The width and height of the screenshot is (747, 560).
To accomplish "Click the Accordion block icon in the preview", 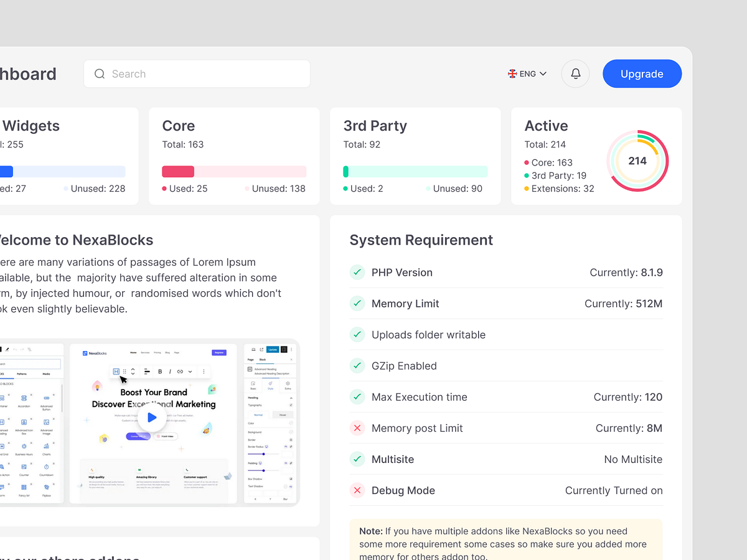I will pos(24,398).
